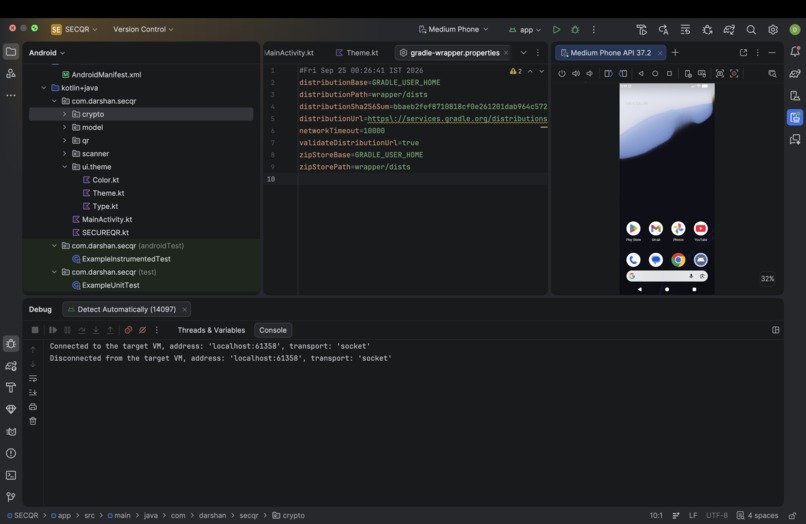Open Notifications bell in right sidebar
This screenshot has height=524, width=806.
pos(795,51)
